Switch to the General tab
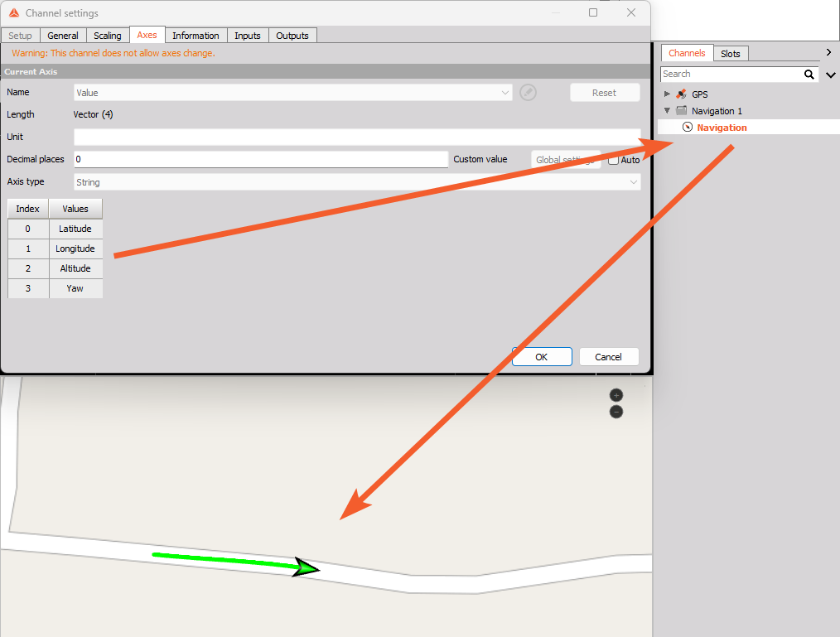The image size is (840, 637). (63, 36)
